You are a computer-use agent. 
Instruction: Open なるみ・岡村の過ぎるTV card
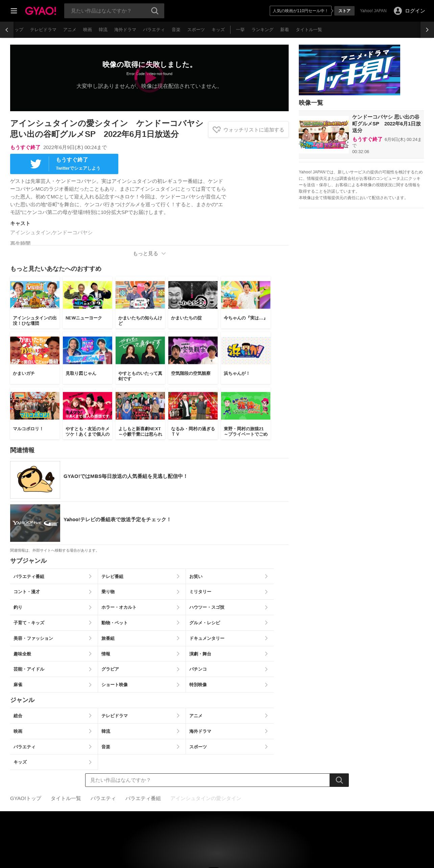click(193, 413)
